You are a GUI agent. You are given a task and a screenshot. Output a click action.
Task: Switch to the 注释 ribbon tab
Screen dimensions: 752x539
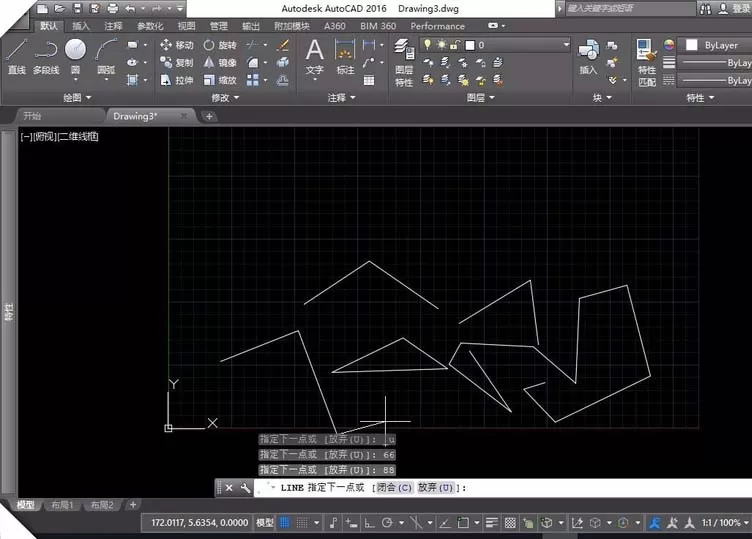[x=113, y=26]
